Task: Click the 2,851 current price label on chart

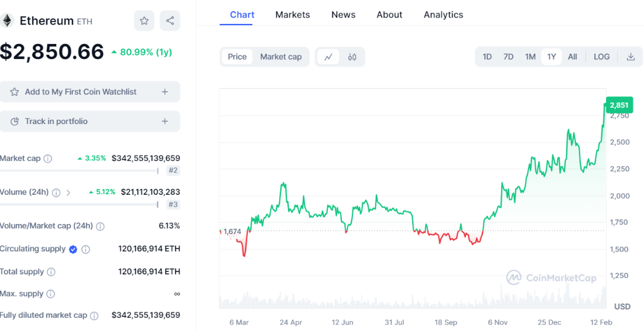Action: (619, 105)
